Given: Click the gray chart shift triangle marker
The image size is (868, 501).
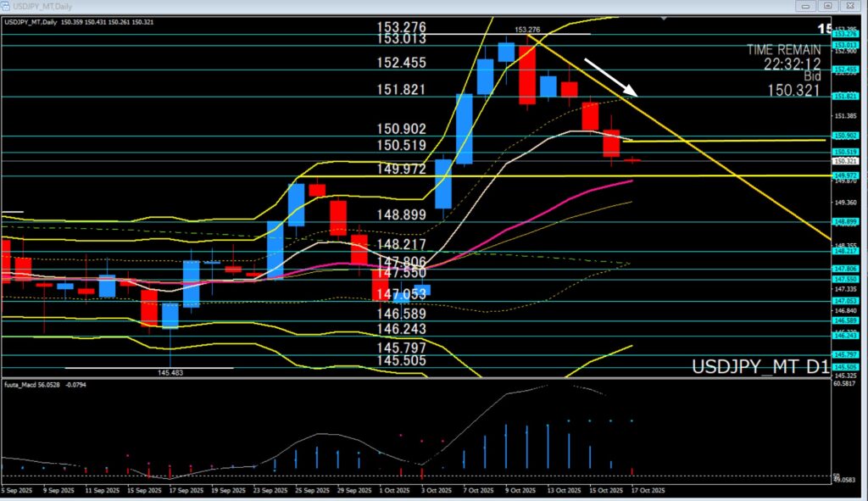Looking at the screenshot, I should click(665, 17).
